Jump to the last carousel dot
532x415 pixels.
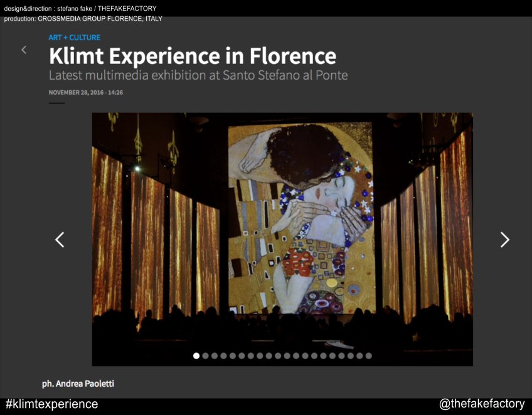click(x=369, y=355)
